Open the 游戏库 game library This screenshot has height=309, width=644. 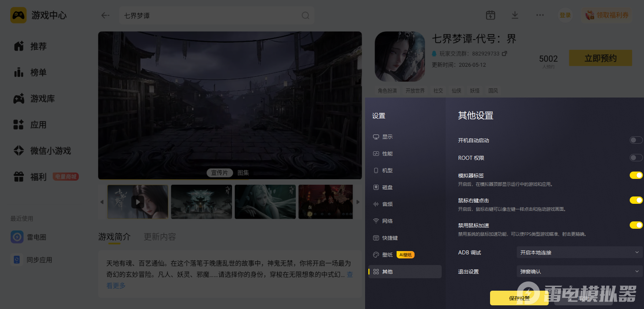click(x=34, y=99)
